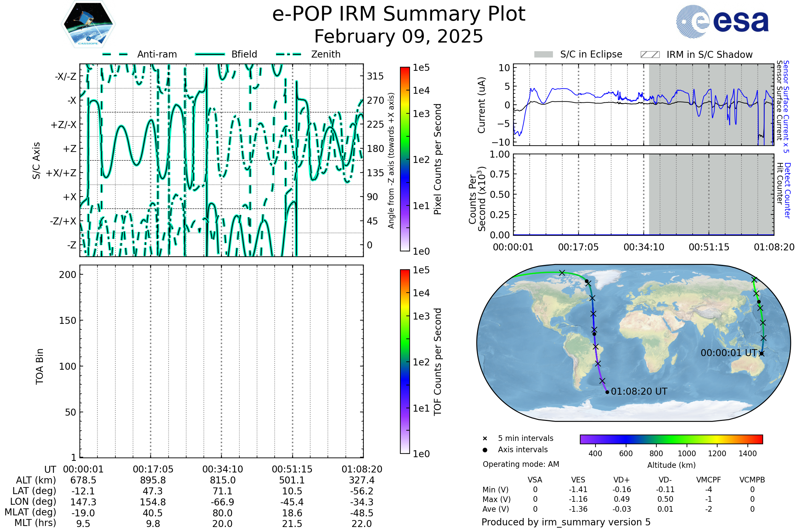Click the CASSIOPE satellite mission logo
Screen dimensions: 798x532
[x=88, y=24]
